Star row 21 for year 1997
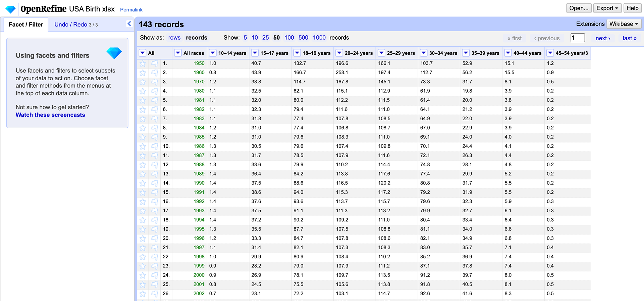Image resolution: width=644 pixels, height=301 pixels. tap(143, 248)
